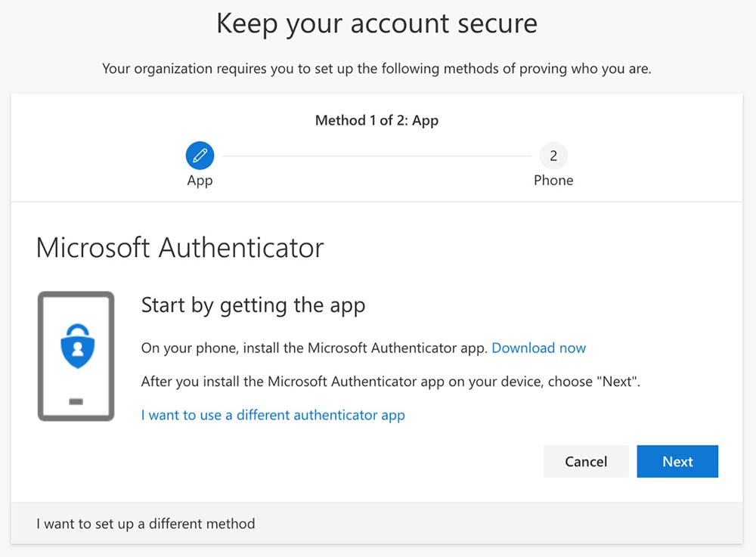
Task: Choose "I want to use a different authenticator app"
Action: (273, 415)
